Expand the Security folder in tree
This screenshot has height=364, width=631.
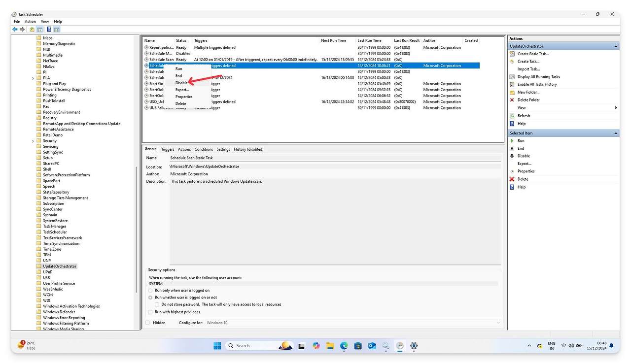(33, 141)
